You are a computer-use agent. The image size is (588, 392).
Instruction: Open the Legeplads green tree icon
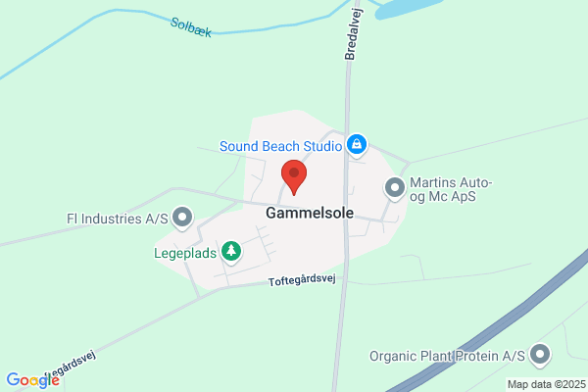[x=231, y=251]
